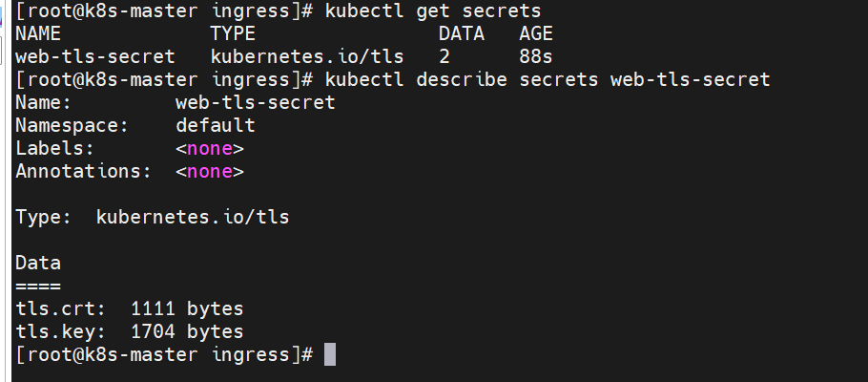Click the '====' separator under Data

[x=38, y=286]
